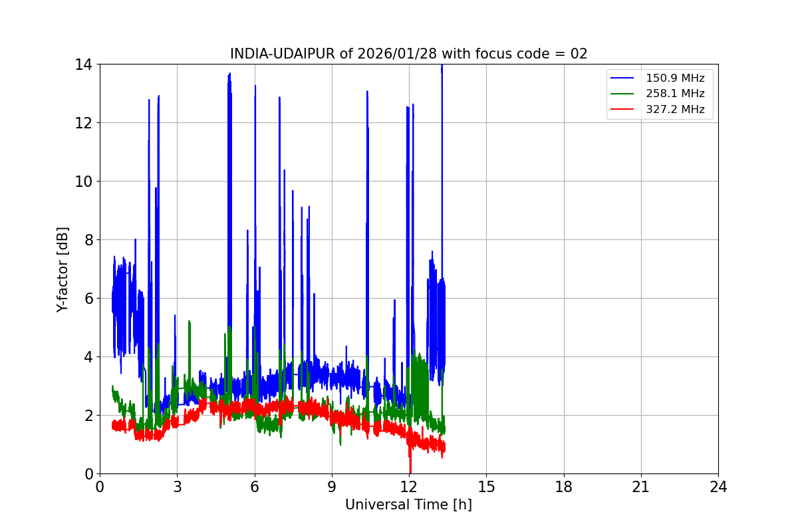The image size is (798, 532).
Task: Click y-axis tick label 14
Action: 83,65
